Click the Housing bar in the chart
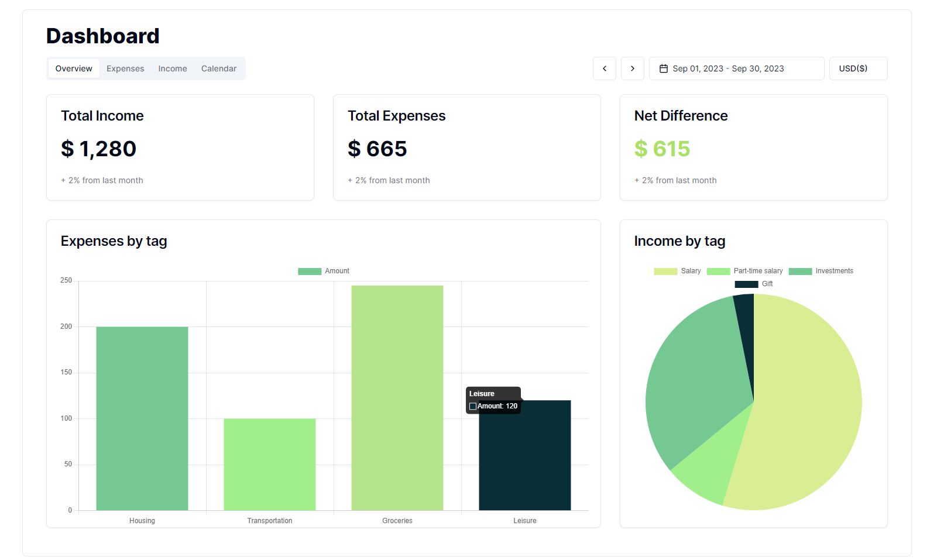Viewport: 937px width, 560px height. click(x=142, y=418)
